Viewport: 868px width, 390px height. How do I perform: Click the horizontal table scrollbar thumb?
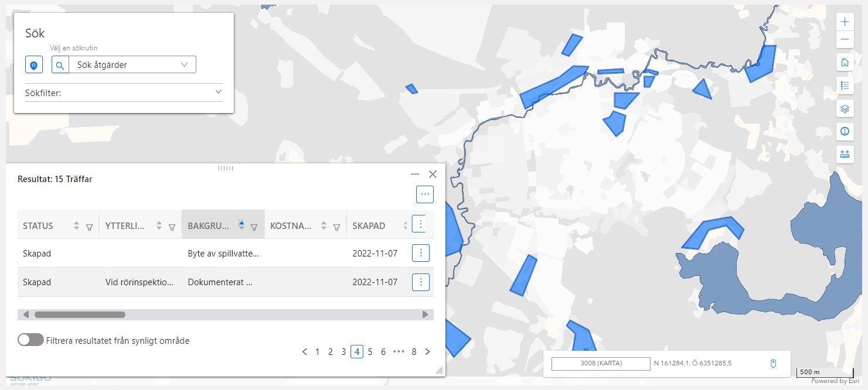point(80,314)
